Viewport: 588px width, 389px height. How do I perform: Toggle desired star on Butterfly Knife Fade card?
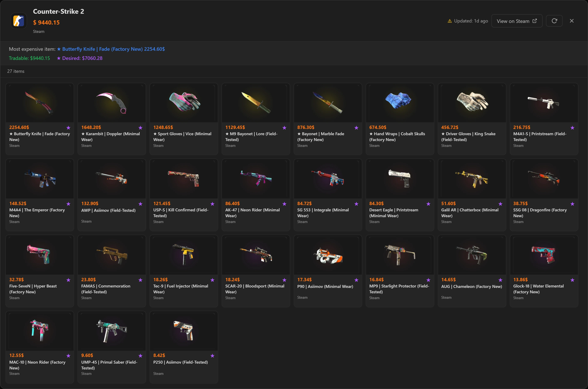[x=68, y=128]
